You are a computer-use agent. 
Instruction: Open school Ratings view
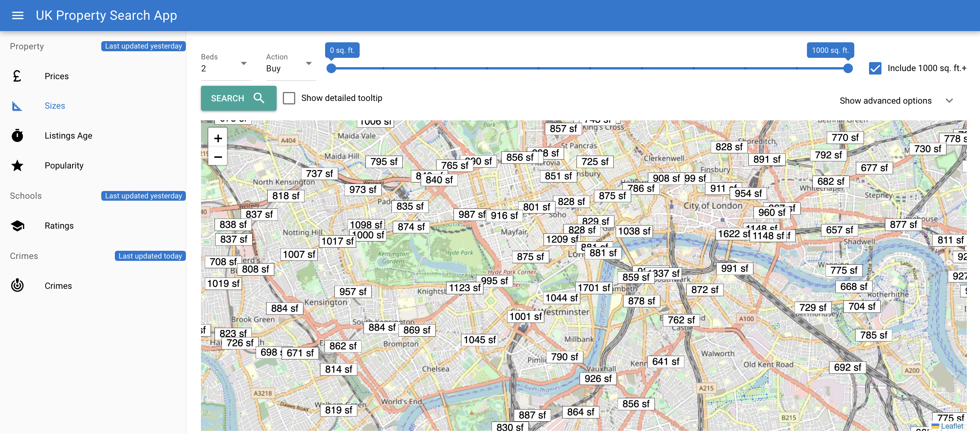(x=93, y=226)
